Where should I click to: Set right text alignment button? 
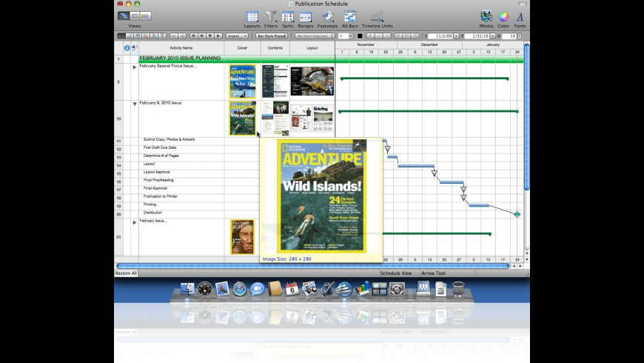(415, 36)
